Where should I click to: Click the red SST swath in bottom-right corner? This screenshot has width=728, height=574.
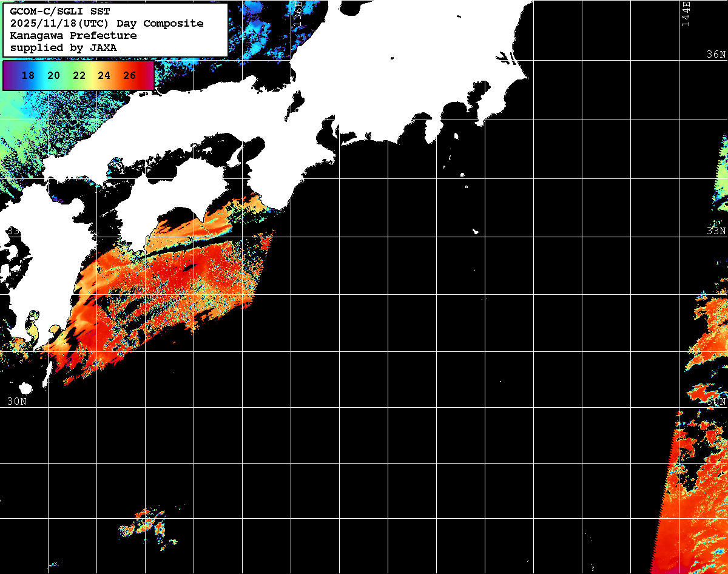692,534
